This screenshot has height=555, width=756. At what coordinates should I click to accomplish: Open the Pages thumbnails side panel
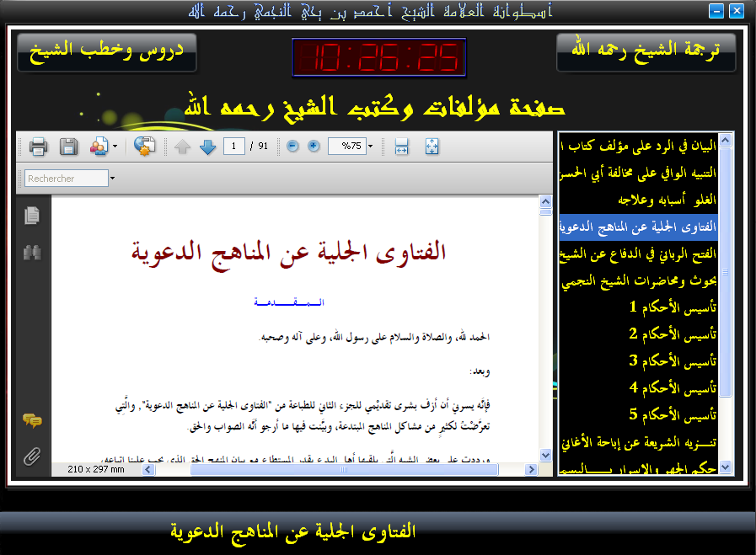32,216
